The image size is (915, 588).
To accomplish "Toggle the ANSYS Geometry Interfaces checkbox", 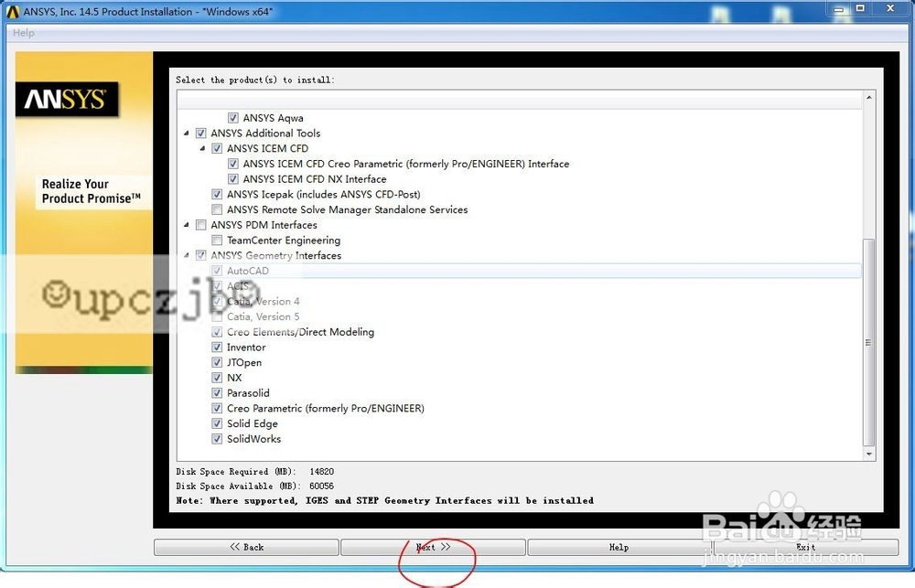I will (x=200, y=255).
